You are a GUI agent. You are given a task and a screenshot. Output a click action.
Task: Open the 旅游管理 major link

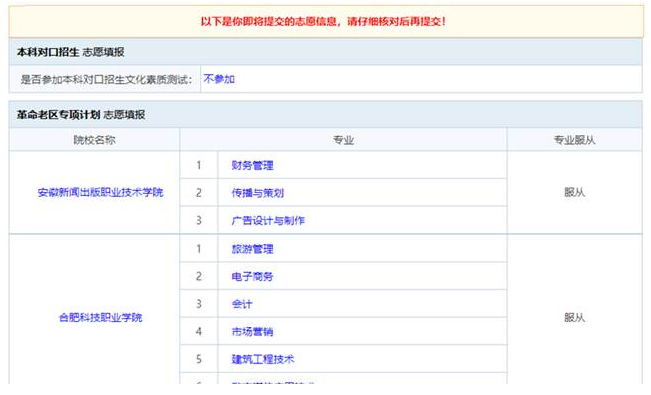[252, 249]
